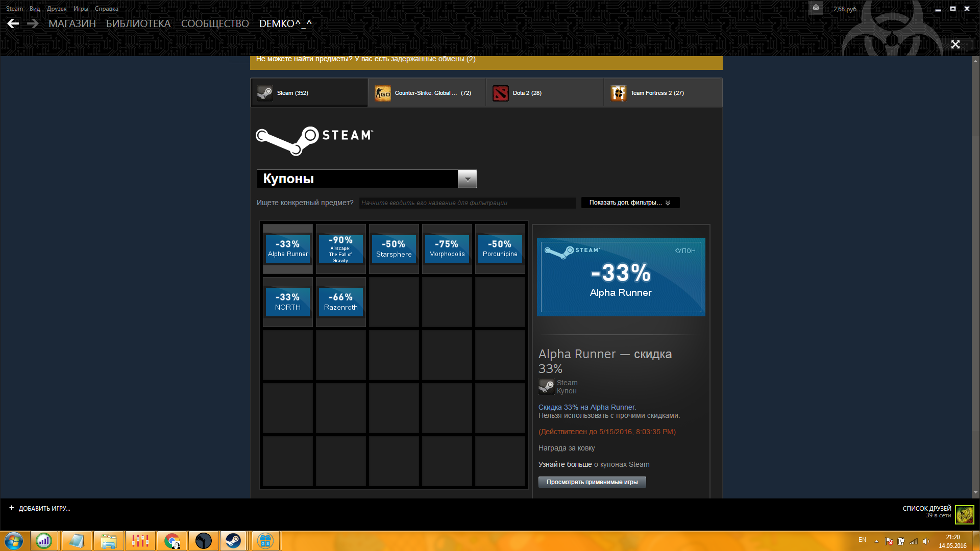Select the -50% Starsphere coupon
Screen dimensions: 980x551
click(394, 249)
